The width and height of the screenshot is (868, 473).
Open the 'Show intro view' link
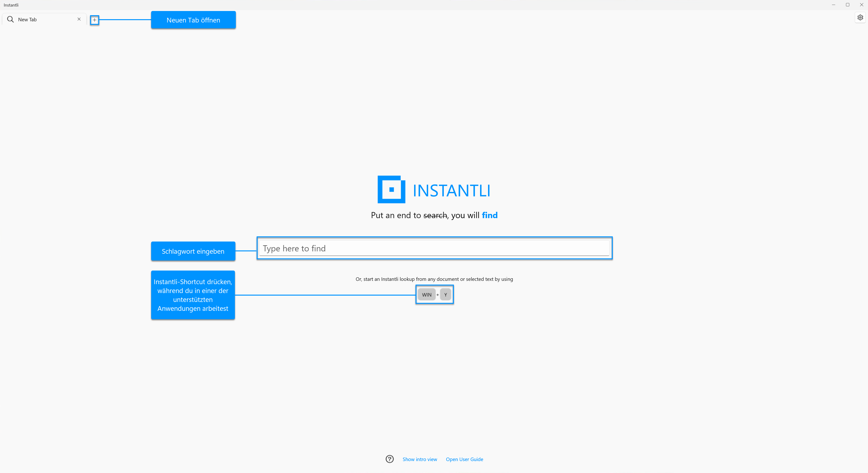[419, 459]
